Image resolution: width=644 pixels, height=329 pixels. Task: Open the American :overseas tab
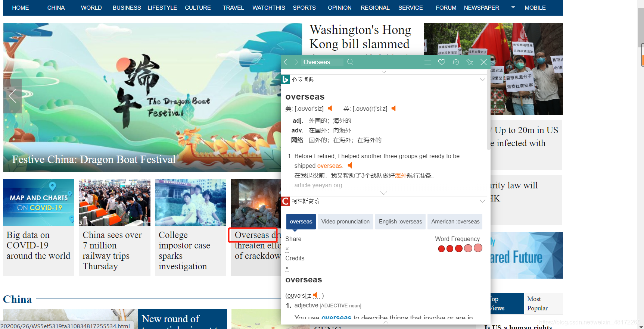455,222
